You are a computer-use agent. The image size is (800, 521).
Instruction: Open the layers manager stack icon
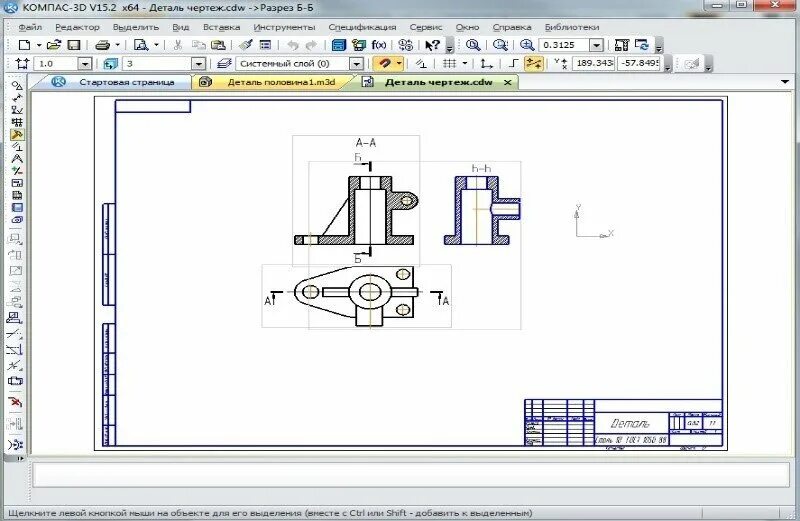click(x=224, y=64)
